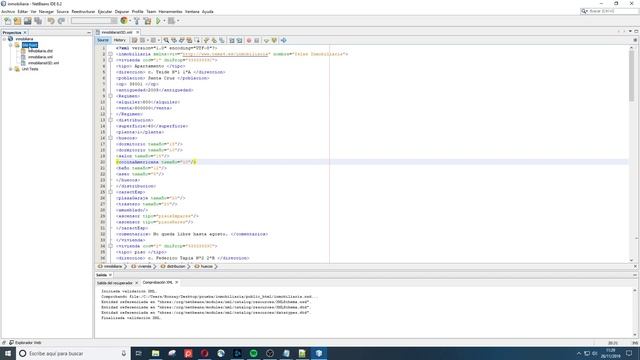Collapse the inmobiliaria project node
Screen dimensions: 640x360
(x=4, y=39)
